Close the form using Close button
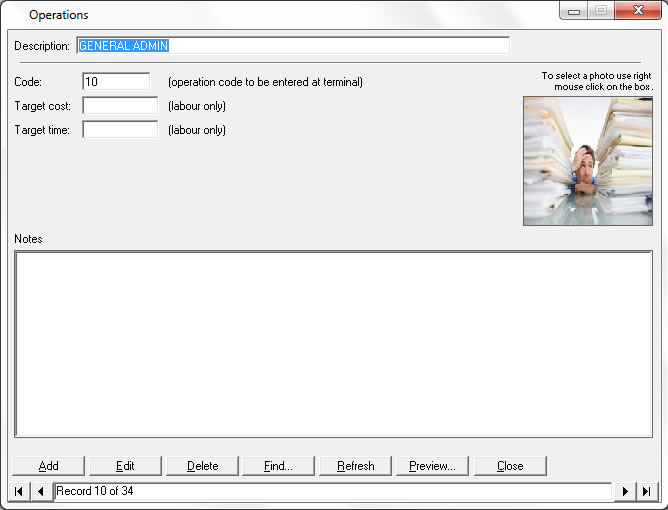This screenshot has height=510, width=668. coord(510,466)
